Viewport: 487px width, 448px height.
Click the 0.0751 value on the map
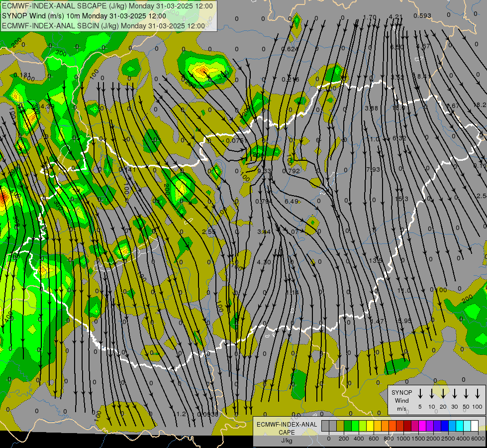click(237, 140)
